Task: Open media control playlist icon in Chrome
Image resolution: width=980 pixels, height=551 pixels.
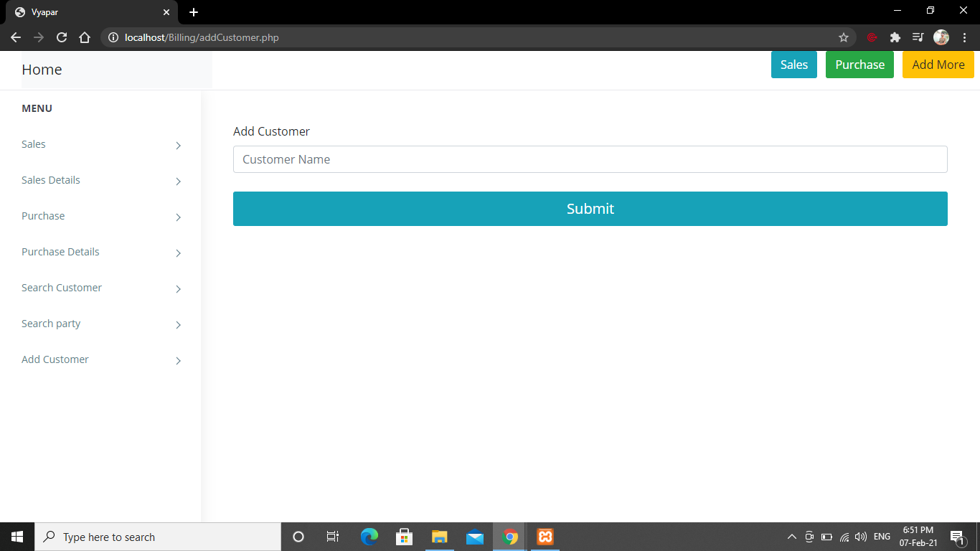Action: pyautogui.click(x=918, y=37)
